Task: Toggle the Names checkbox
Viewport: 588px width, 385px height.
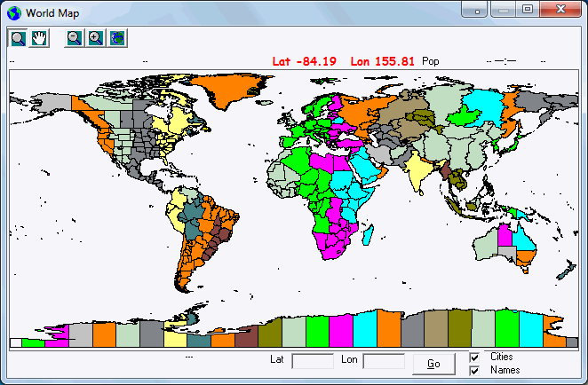Action: (x=474, y=371)
